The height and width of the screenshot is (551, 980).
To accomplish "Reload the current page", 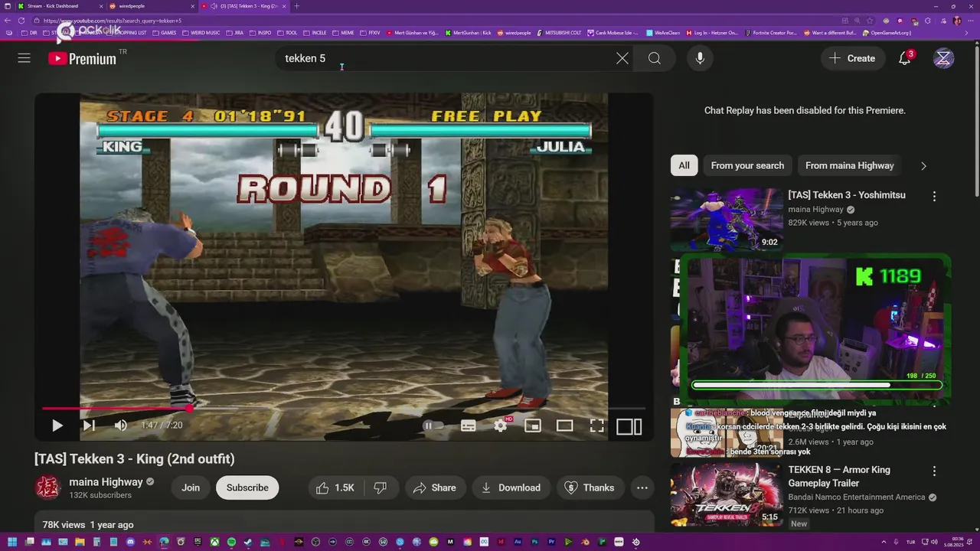I will pos(21,21).
